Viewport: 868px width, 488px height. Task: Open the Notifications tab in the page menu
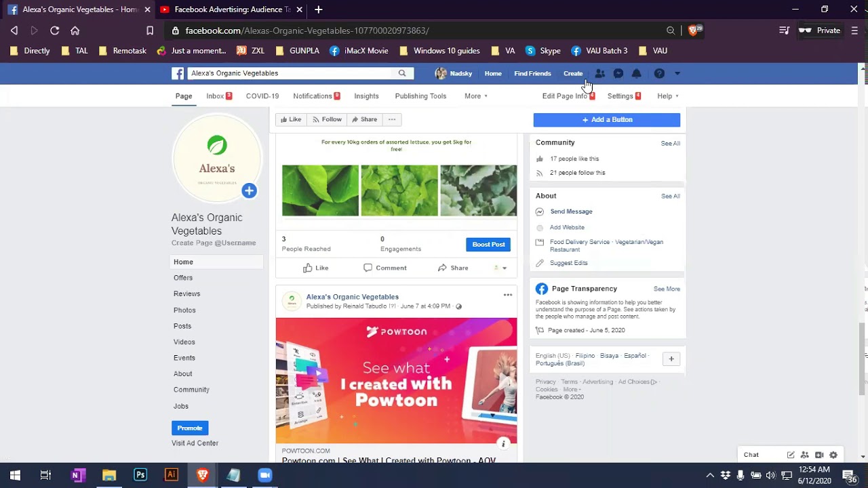click(317, 96)
